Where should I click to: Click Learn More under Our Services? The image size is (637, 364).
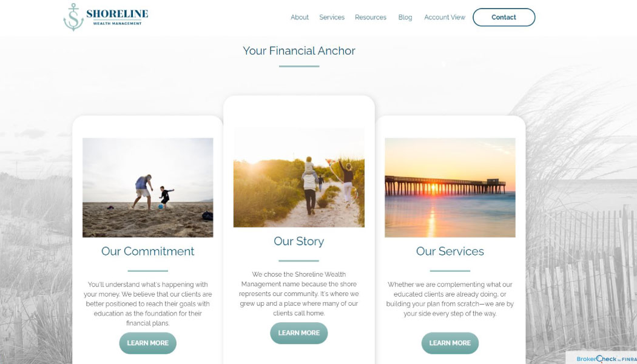coord(450,343)
